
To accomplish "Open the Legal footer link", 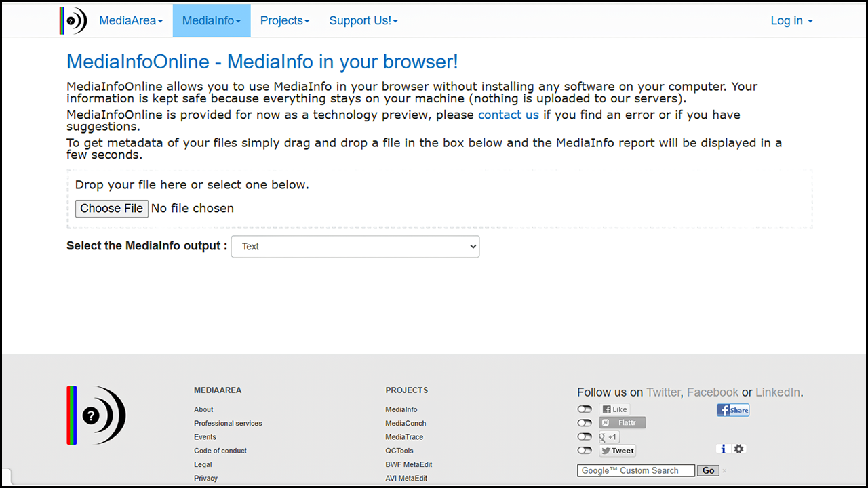I will [203, 464].
